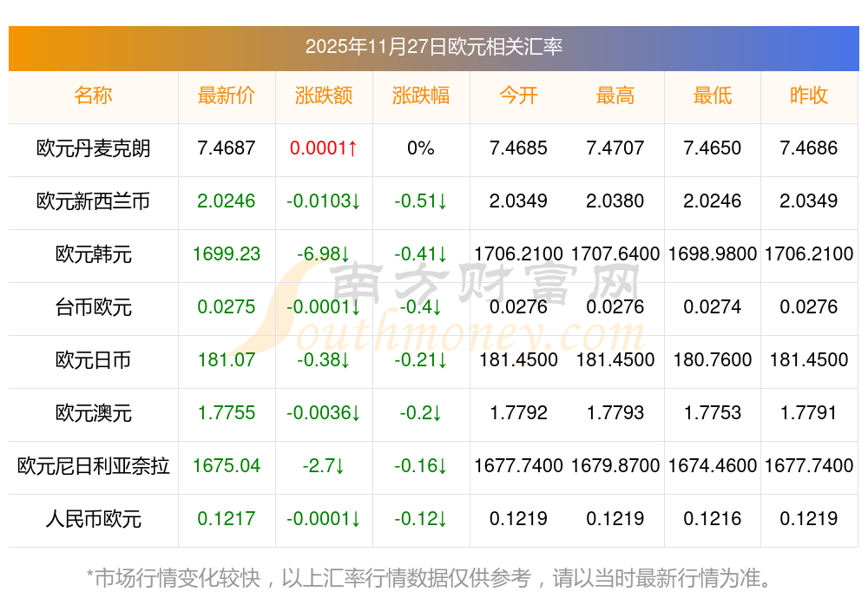The width and height of the screenshot is (868, 605).
Task: Click the 欧元尼日利亚奈拉 row name
Action: (93, 466)
